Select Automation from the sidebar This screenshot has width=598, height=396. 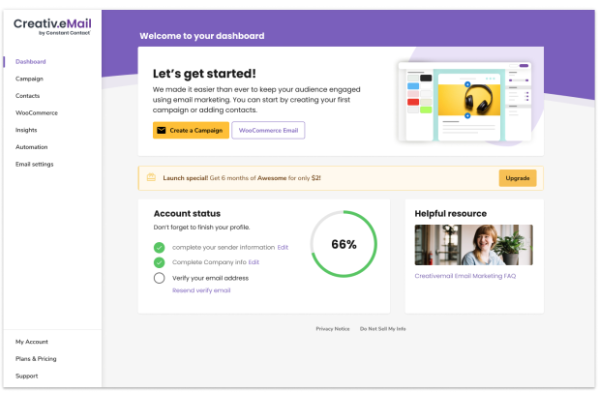click(32, 147)
